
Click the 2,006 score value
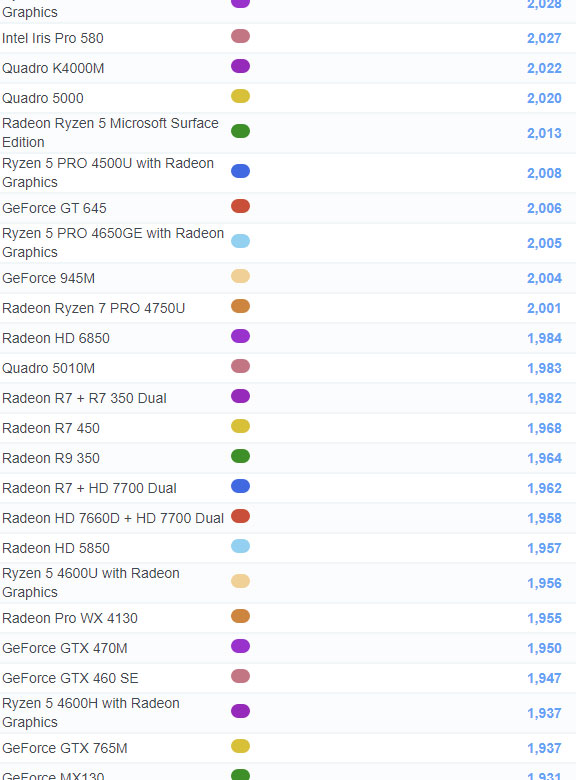(544, 208)
